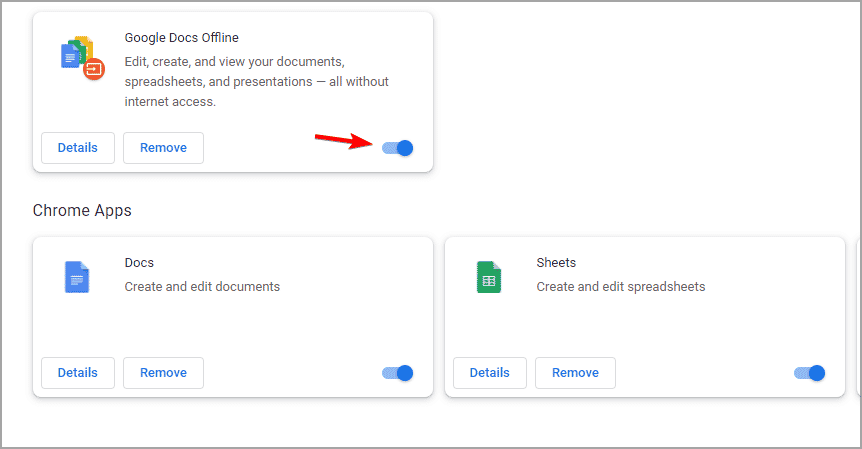Screen dimensions: 862x449
Task: Remove the Google Docs Offline extension
Action: (163, 148)
